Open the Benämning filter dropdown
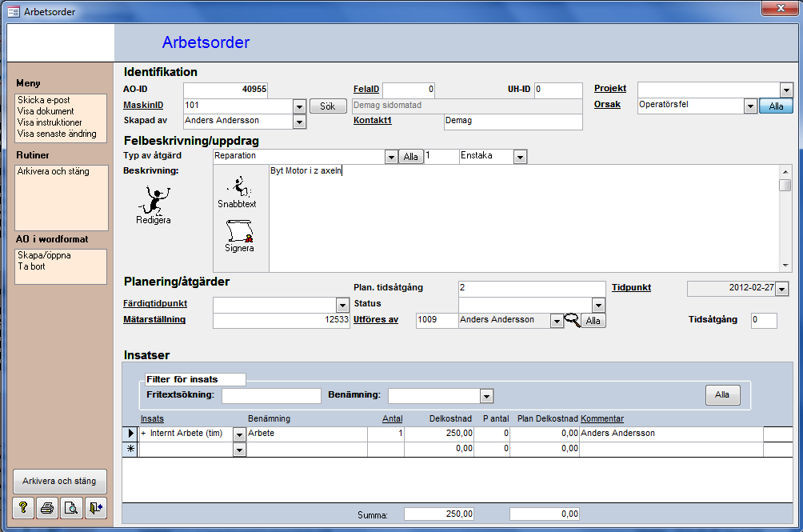 [x=486, y=396]
